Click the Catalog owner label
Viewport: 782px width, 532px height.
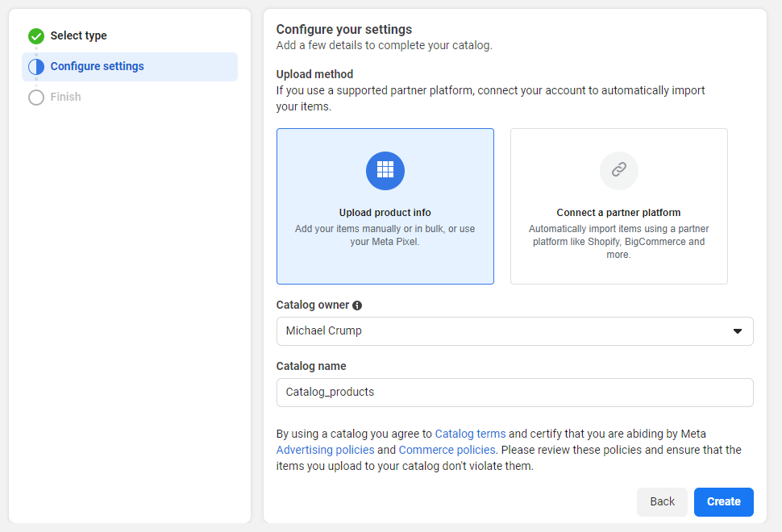coord(313,305)
